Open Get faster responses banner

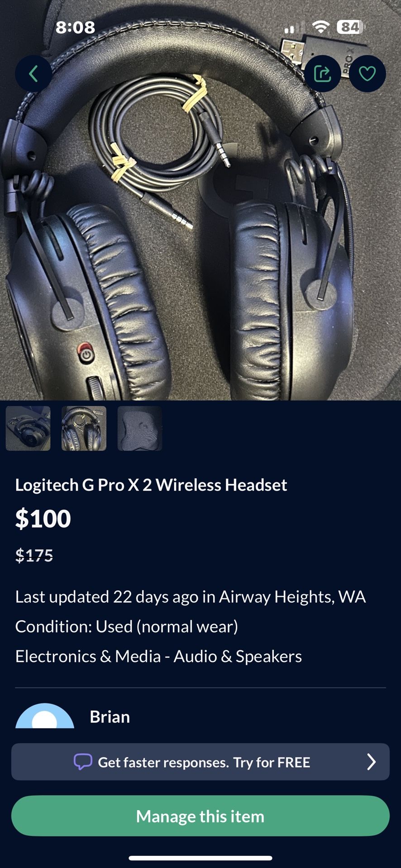[x=200, y=762]
